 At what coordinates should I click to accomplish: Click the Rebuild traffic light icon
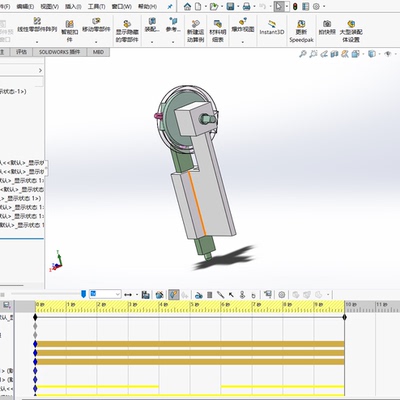[x=295, y=6]
